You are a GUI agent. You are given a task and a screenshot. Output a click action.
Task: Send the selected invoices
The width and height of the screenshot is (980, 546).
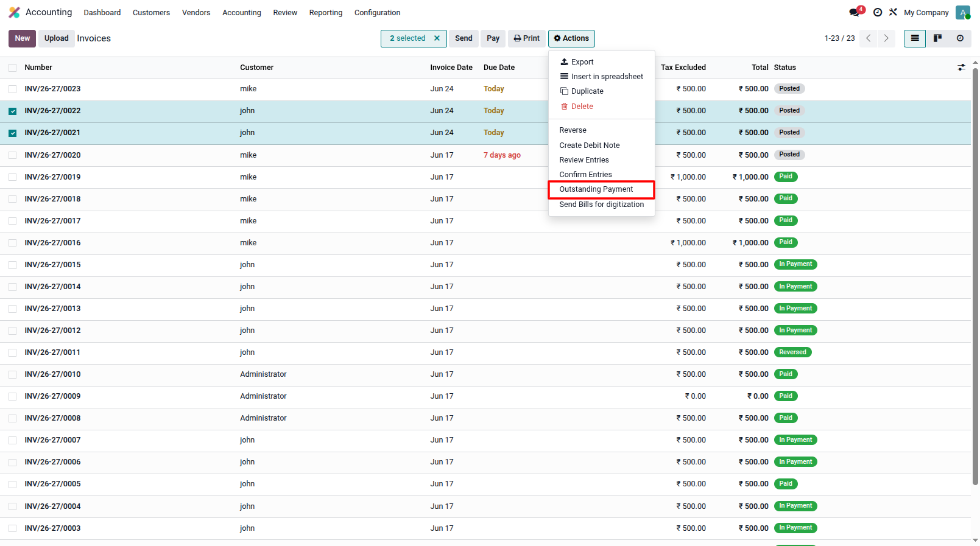tap(464, 38)
